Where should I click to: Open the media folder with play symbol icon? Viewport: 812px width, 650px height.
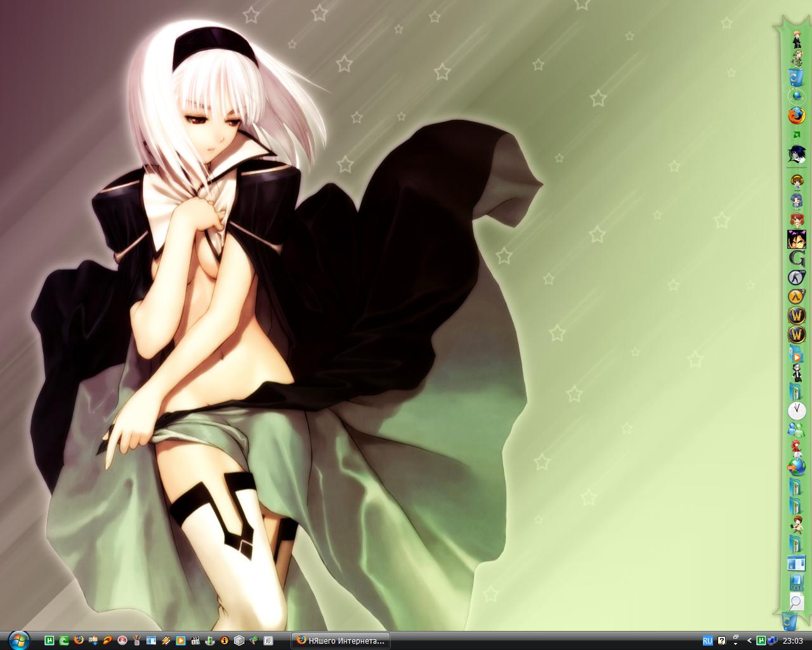click(x=797, y=354)
